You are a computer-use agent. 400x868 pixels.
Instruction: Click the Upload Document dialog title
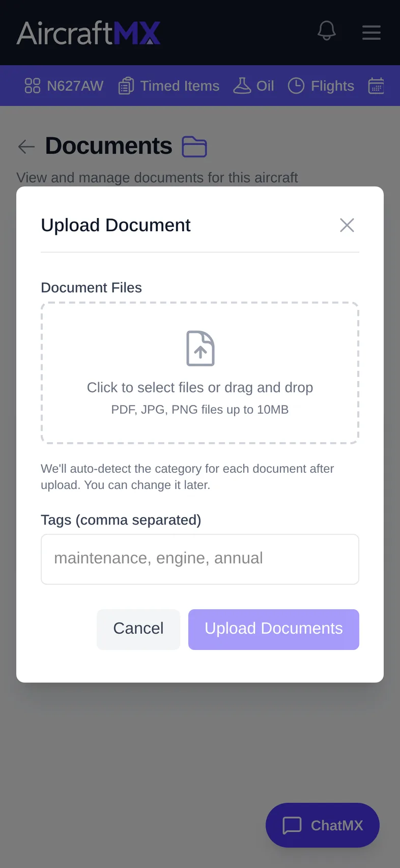tap(116, 225)
